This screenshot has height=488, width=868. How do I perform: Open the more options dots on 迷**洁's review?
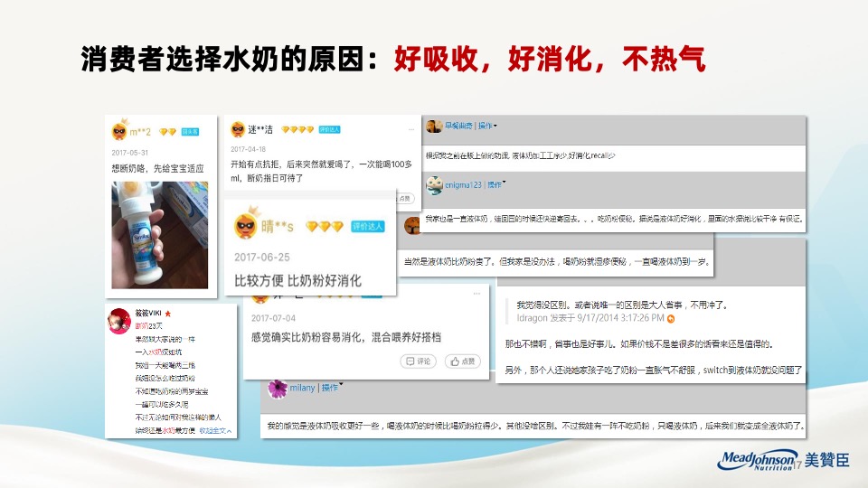click(411, 129)
